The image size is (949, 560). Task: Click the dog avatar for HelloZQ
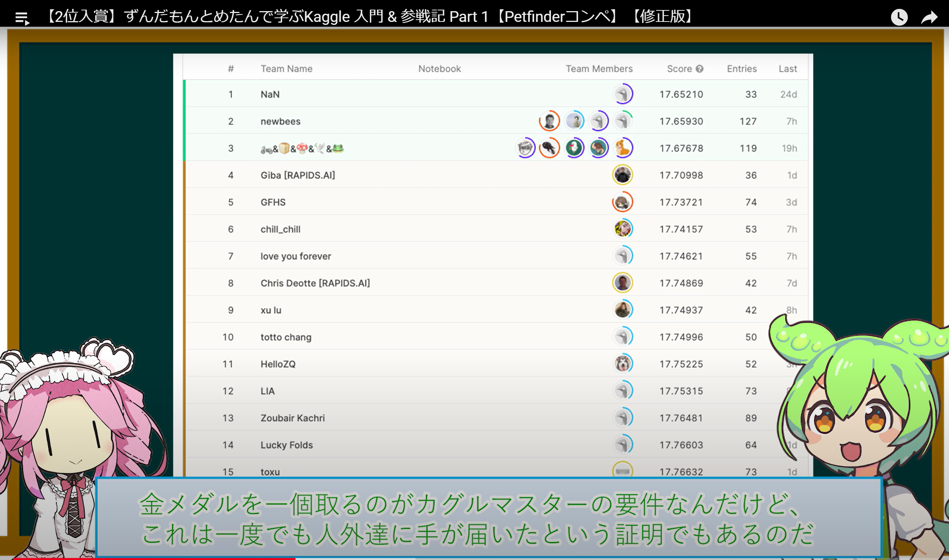coord(623,364)
